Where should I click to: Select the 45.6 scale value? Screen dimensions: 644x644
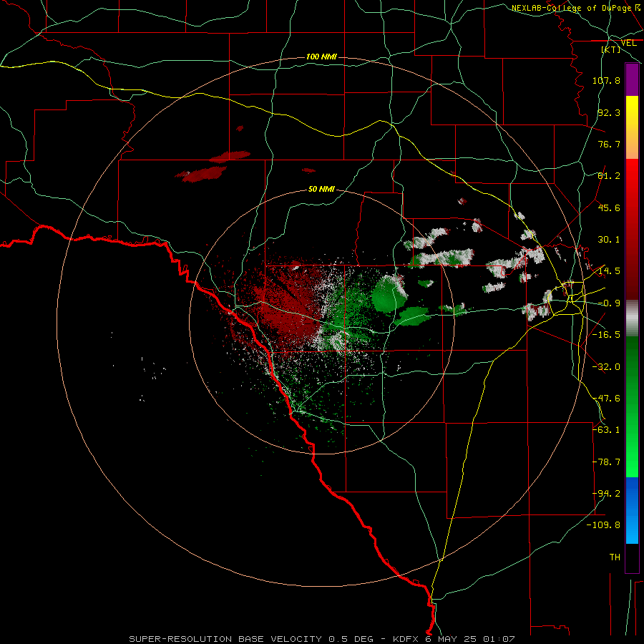609,208
